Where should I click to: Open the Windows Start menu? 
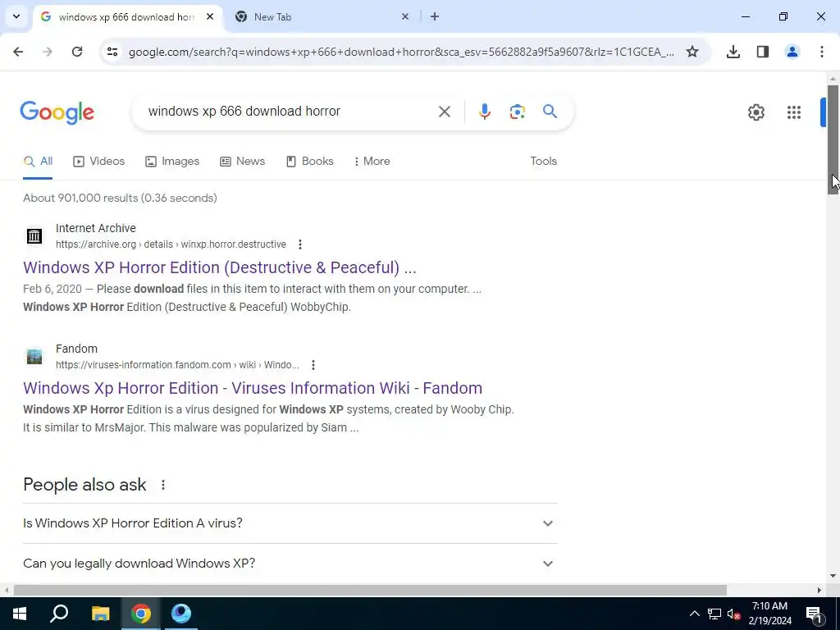[x=20, y=614]
